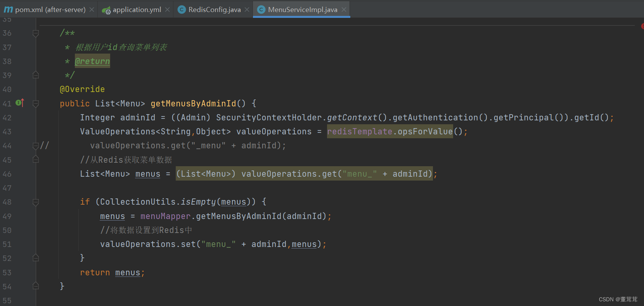Toggle fold marker for comment at line 44
The width and height of the screenshot is (644, 306).
pos(36,146)
